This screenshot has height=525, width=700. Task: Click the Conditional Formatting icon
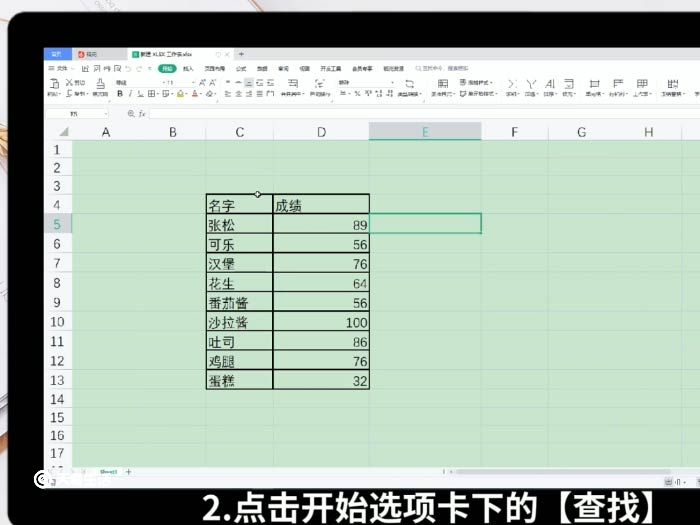(442, 83)
